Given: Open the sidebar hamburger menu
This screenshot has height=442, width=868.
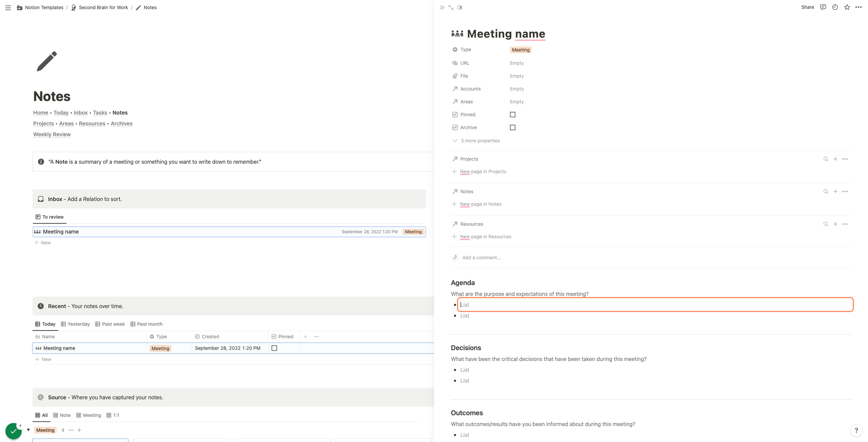Looking at the screenshot, I should pyautogui.click(x=8, y=7).
